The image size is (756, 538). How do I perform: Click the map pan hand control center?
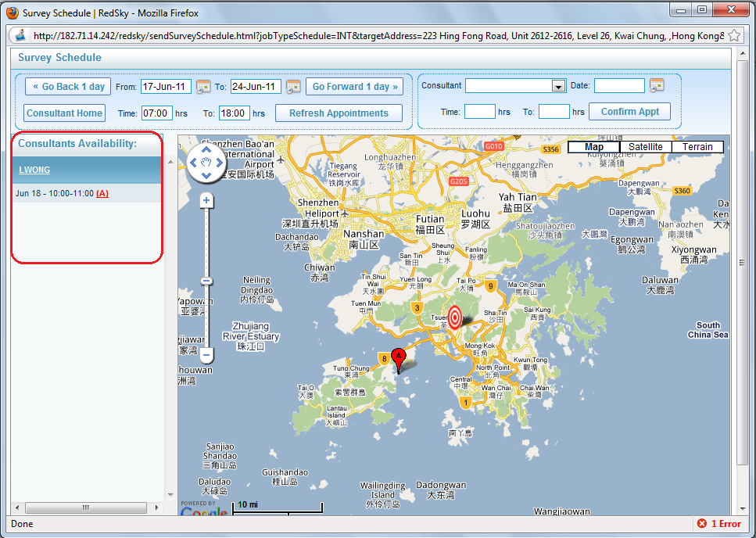(x=206, y=163)
